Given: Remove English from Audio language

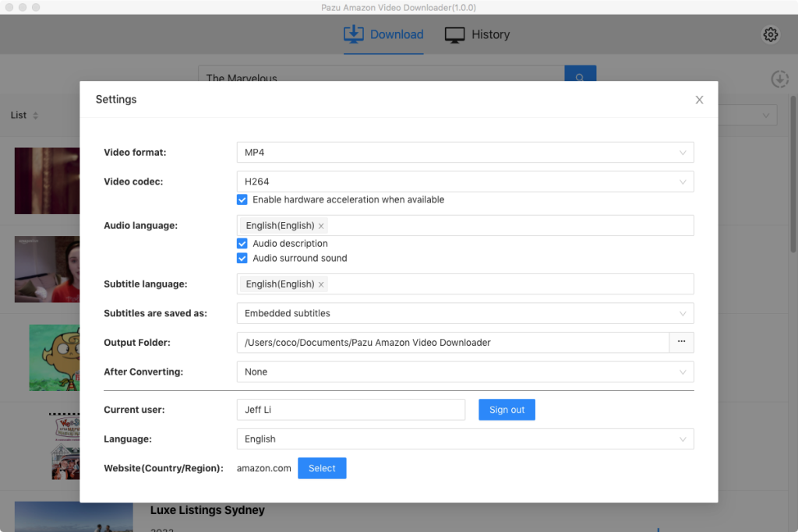Looking at the screenshot, I should [x=321, y=226].
